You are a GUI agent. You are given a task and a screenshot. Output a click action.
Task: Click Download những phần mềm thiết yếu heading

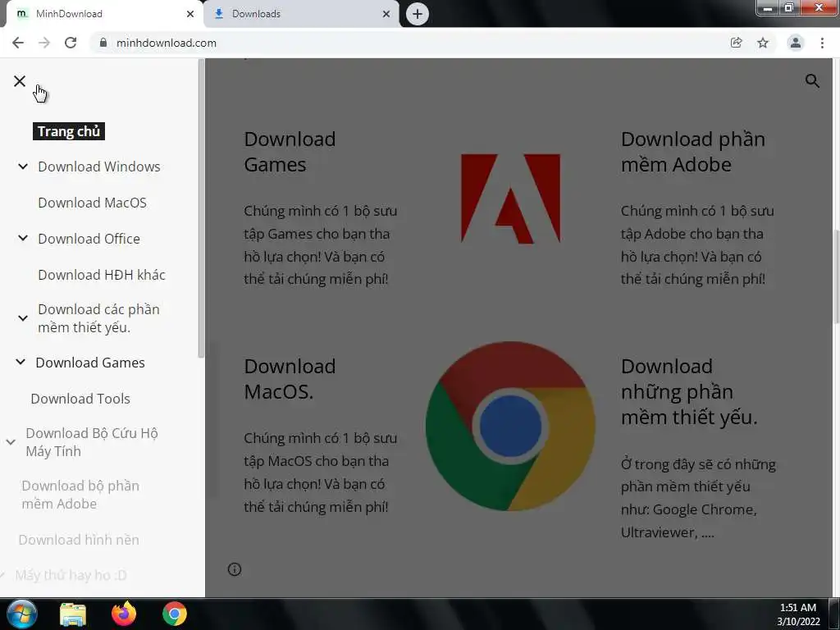pyautogui.click(x=689, y=391)
